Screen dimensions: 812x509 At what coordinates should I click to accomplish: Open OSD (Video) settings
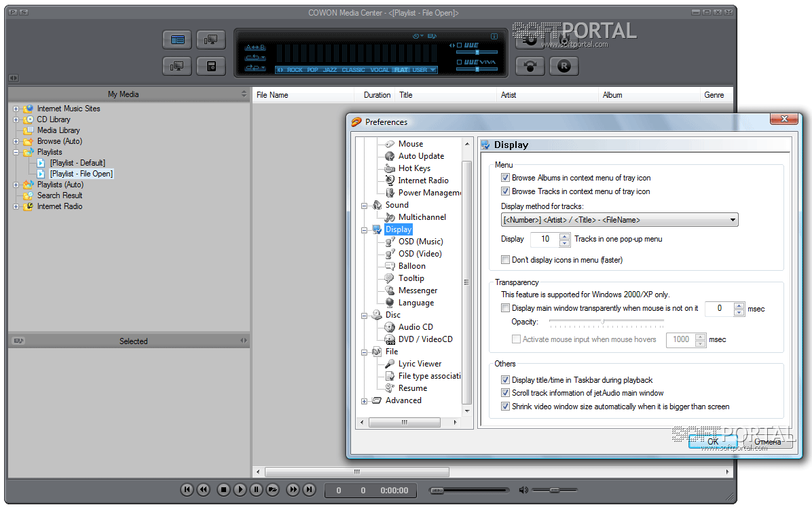click(x=420, y=254)
